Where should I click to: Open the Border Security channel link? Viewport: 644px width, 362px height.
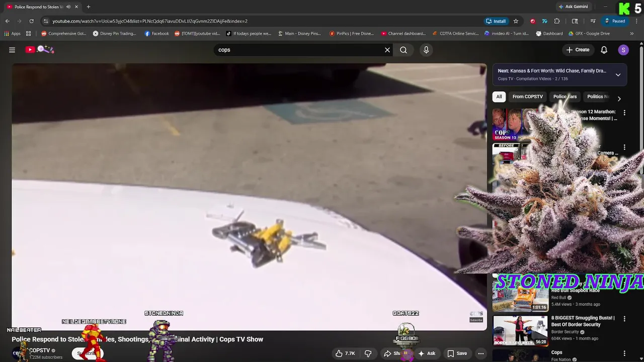pyautogui.click(x=565, y=332)
